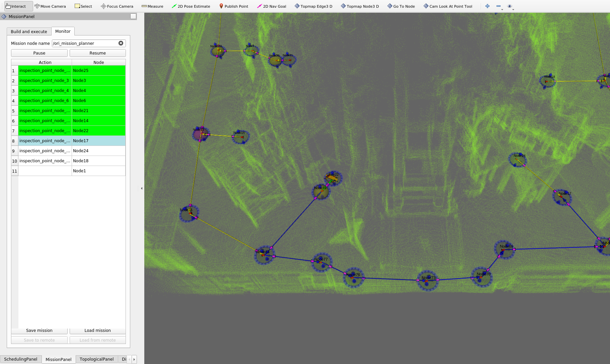Image resolution: width=610 pixels, height=364 pixels.
Task: Select the Node1 cell in row 11
Action: pos(99,171)
